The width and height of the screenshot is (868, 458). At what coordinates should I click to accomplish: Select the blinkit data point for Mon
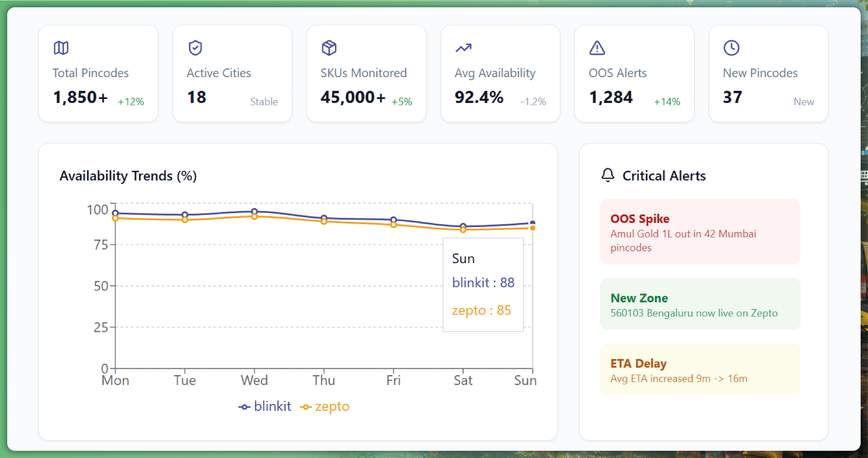tap(115, 213)
